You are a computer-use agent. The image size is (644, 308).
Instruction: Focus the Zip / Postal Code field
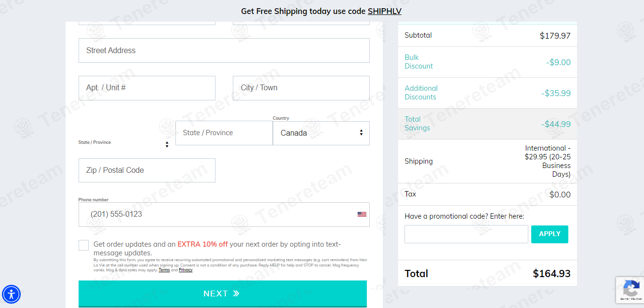[x=147, y=170]
